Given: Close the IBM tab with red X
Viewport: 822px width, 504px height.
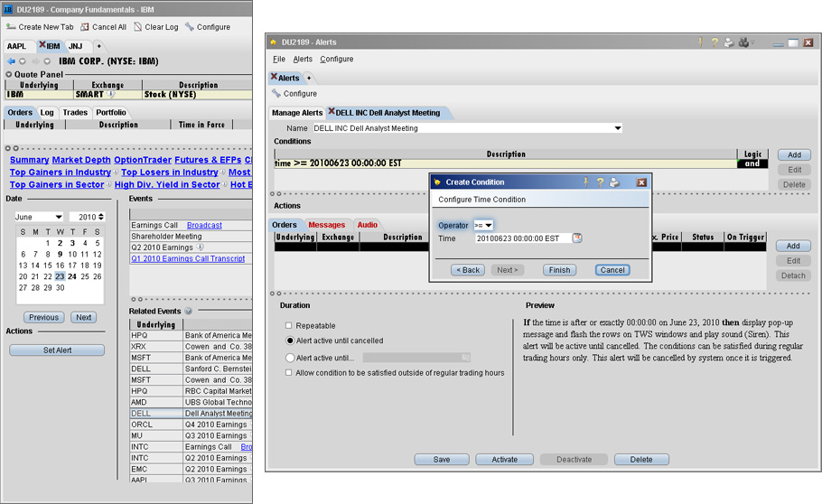Looking at the screenshot, I should tap(42, 45).
